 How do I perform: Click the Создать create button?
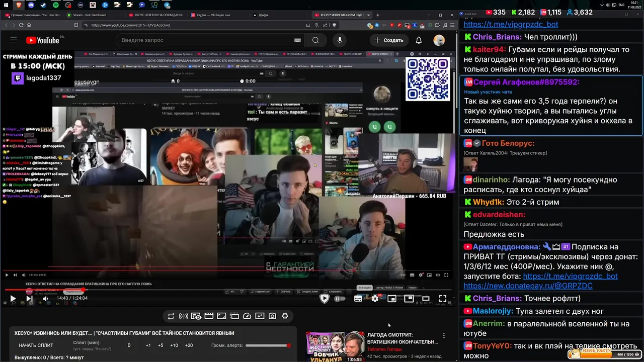click(388, 40)
